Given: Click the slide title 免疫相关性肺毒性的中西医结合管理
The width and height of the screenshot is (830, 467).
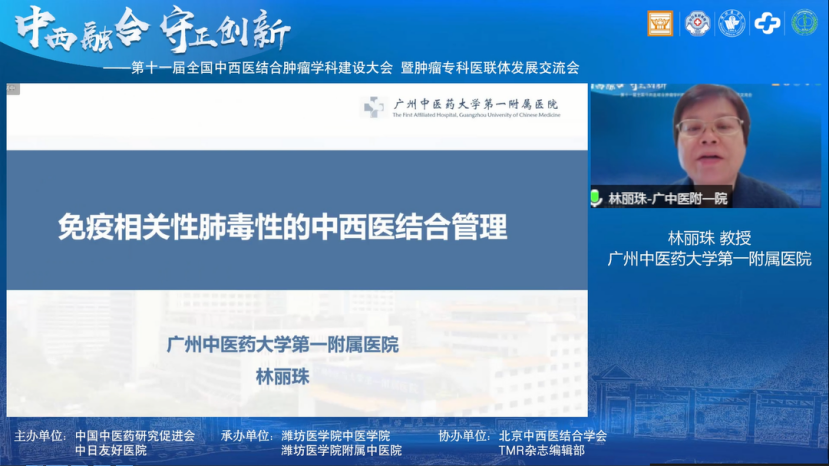Looking at the screenshot, I should coord(282,227).
